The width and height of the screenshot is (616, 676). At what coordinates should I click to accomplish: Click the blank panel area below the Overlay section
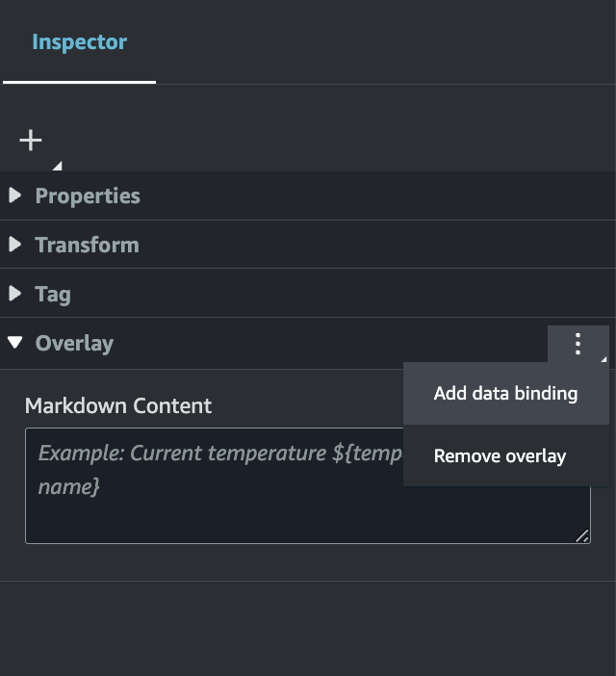[308, 628]
